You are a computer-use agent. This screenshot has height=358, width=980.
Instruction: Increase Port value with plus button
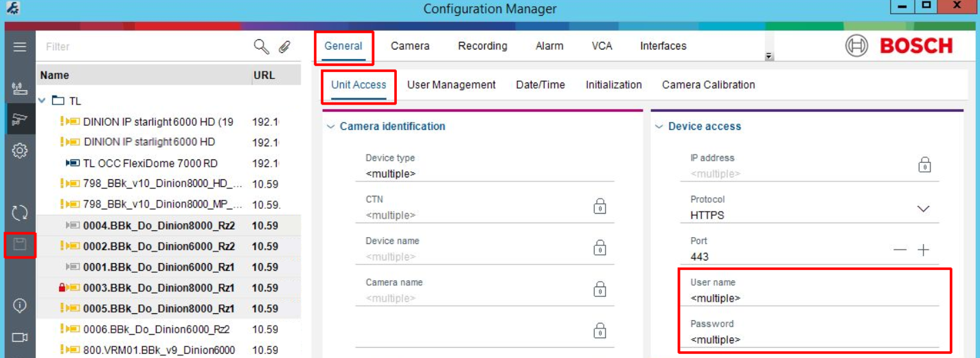pyautogui.click(x=923, y=251)
